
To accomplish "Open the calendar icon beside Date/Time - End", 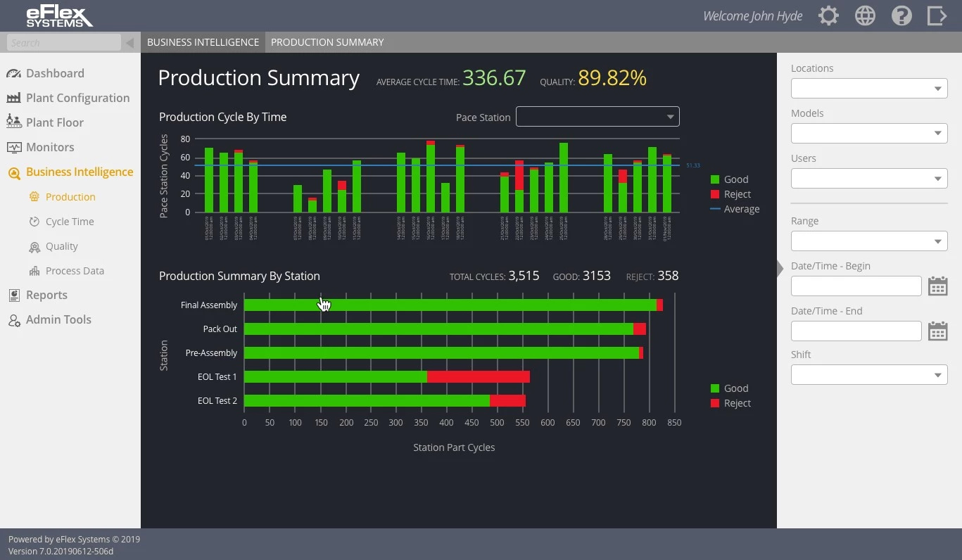I will [938, 331].
